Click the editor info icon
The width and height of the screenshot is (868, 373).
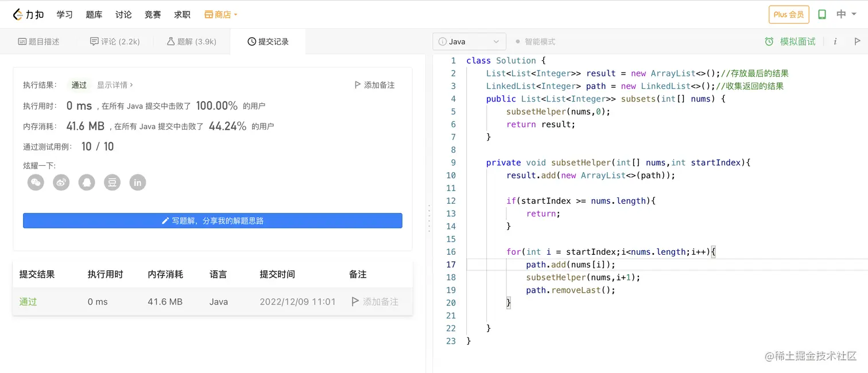click(x=835, y=42)
